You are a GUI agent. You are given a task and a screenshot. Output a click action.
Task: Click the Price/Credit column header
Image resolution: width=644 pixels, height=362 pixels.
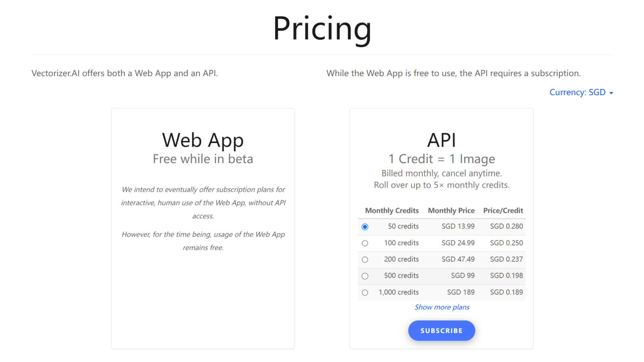click(x=503, y=211)
